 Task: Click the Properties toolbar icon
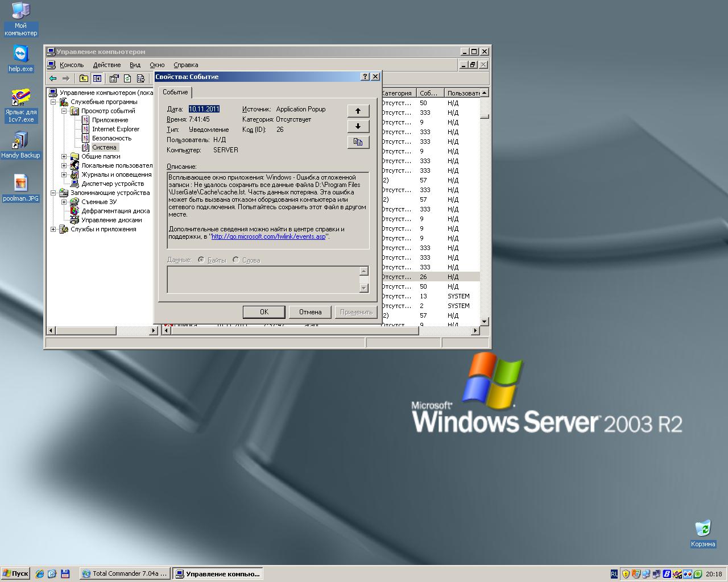click(114, 78)
